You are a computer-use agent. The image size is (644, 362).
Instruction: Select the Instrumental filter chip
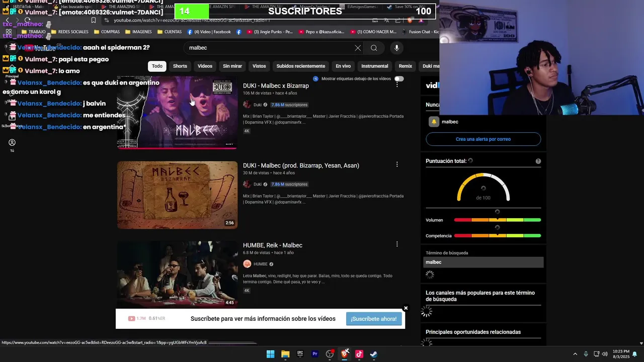pos(375,66)
